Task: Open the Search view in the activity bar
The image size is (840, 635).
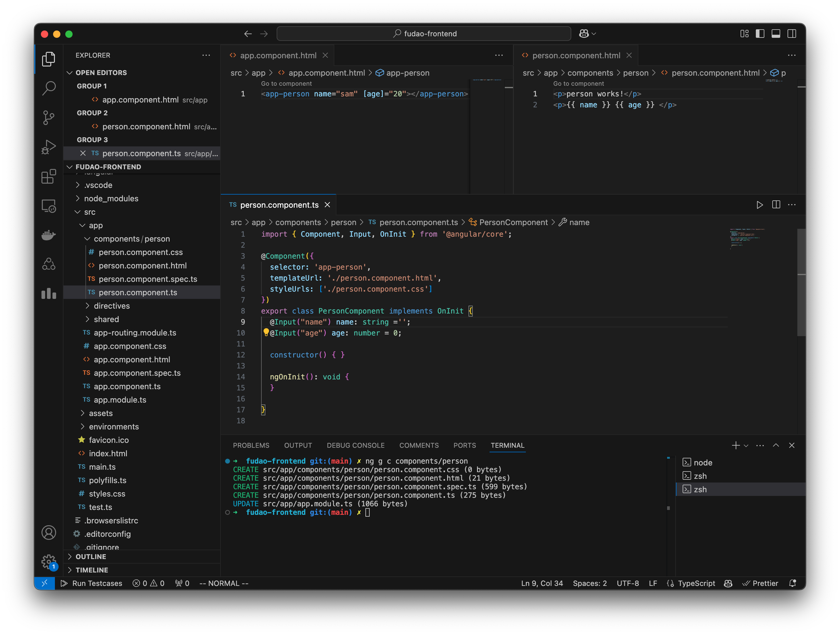Action: click(x=48, y=88)
